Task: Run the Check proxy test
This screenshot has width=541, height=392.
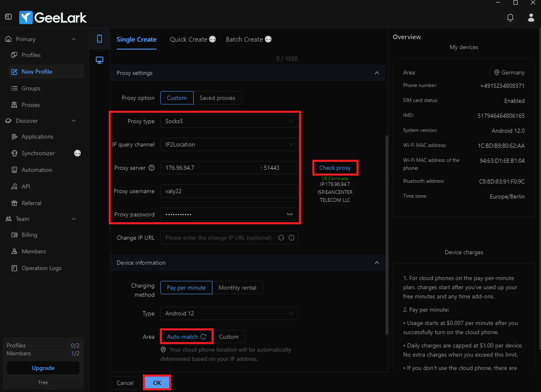Action: [335, 167]
